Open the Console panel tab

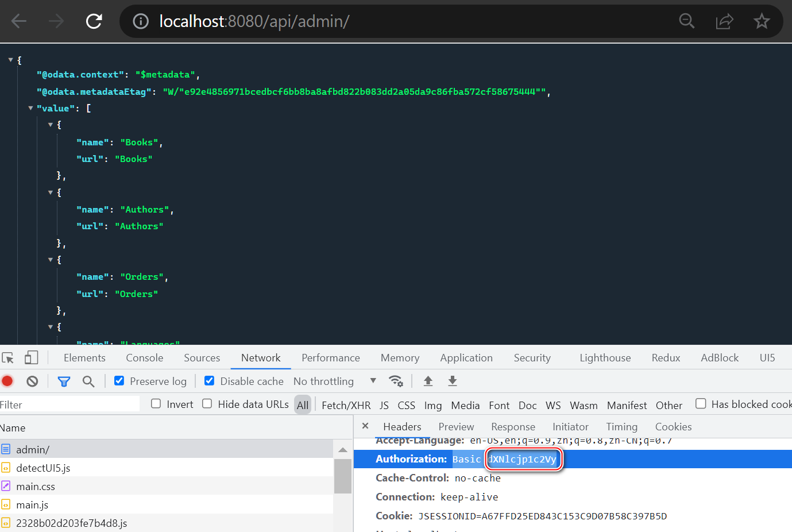point(145,358)
